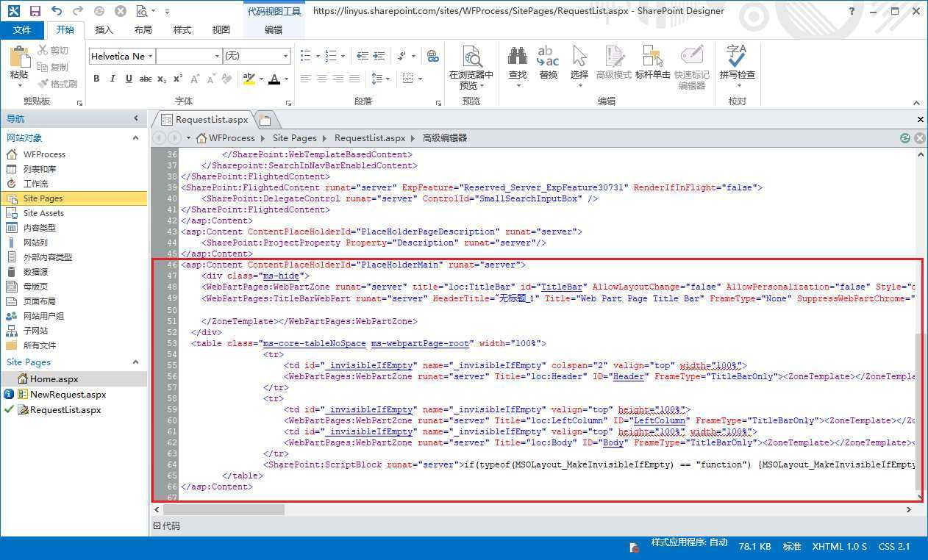This screenshot has width=928, height=560.
Task: Copy selection using 复制
Action: [53, 67]
